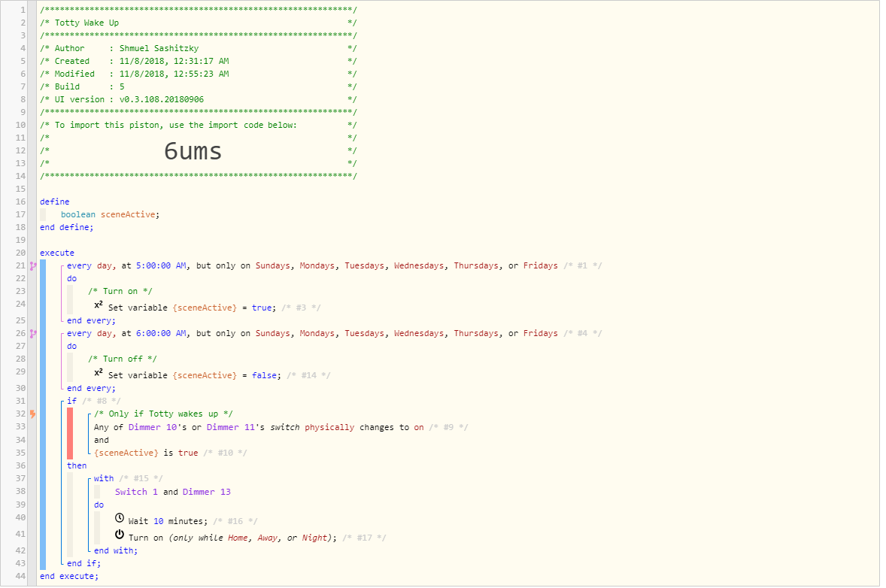Click the 'true' value on line 24
Screen dimensions: 886x588
click(x=262, y=308)
